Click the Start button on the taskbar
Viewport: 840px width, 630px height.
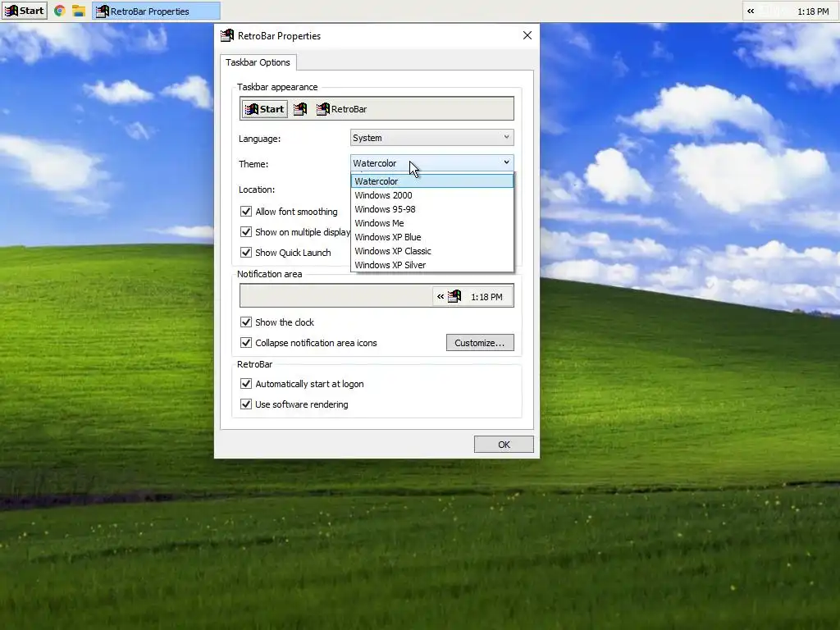(x=25, y=11)
